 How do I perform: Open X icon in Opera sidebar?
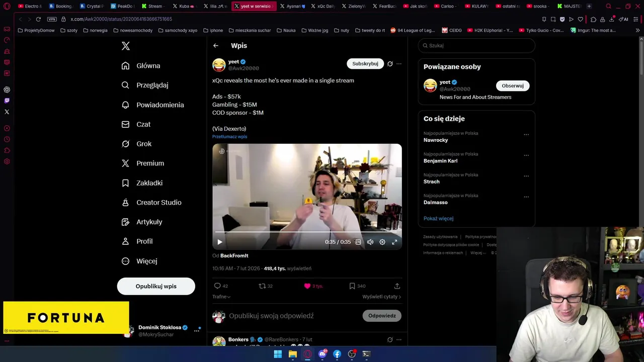7,112
